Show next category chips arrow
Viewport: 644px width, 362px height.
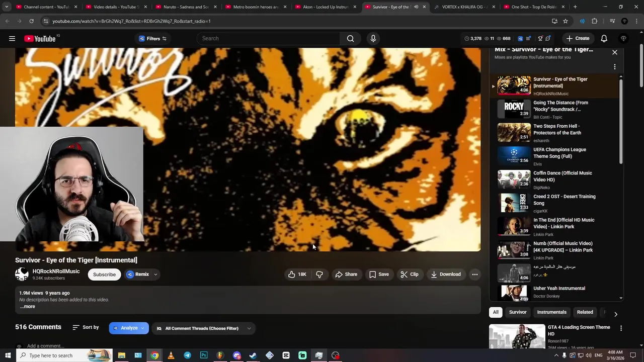pyautogui.click(x=615, y=314)
